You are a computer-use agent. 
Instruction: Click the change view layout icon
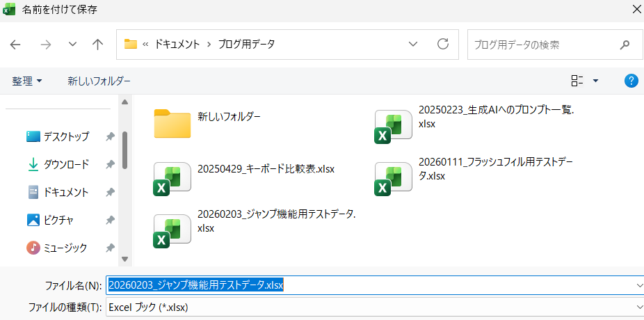point(577,81)
